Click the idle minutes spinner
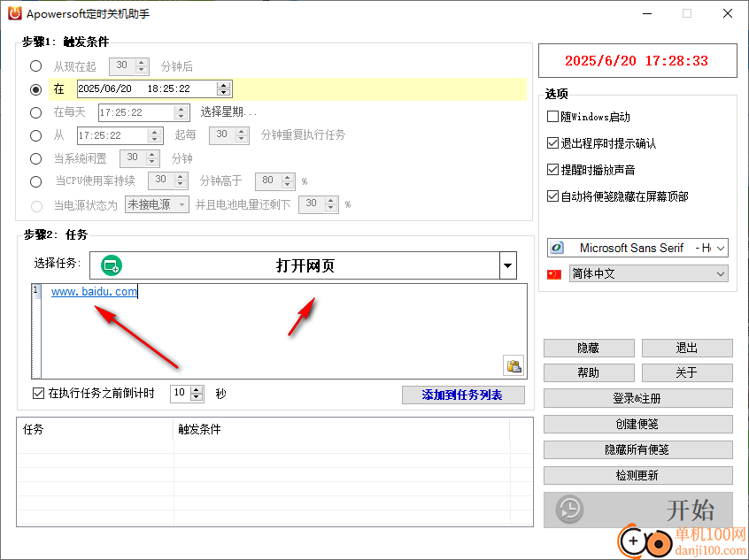This screenshot has width=749, height=560. coord(152,158)
